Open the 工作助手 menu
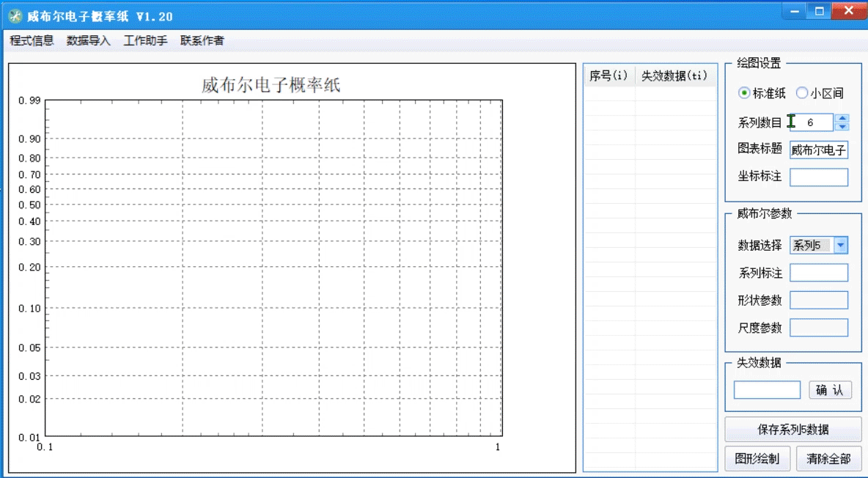 click(x=145, y=41)
